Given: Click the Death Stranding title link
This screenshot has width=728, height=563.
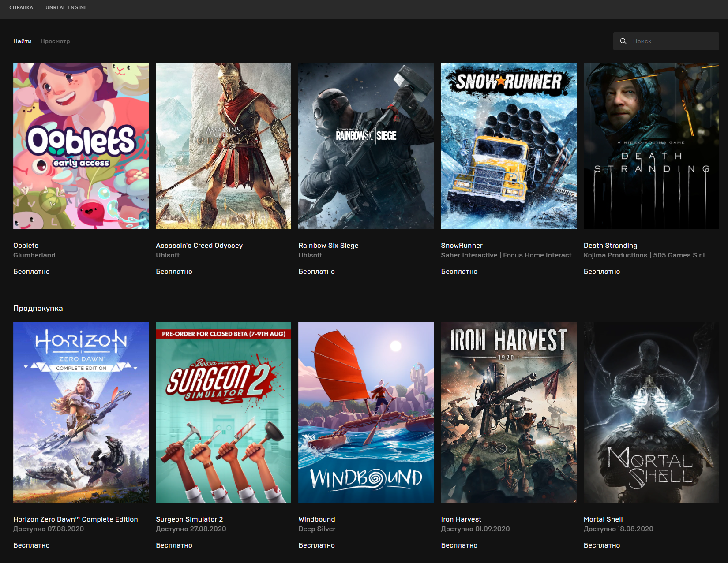Looking at the screenshot, I should pyautogui.click(x=611, y=246).
